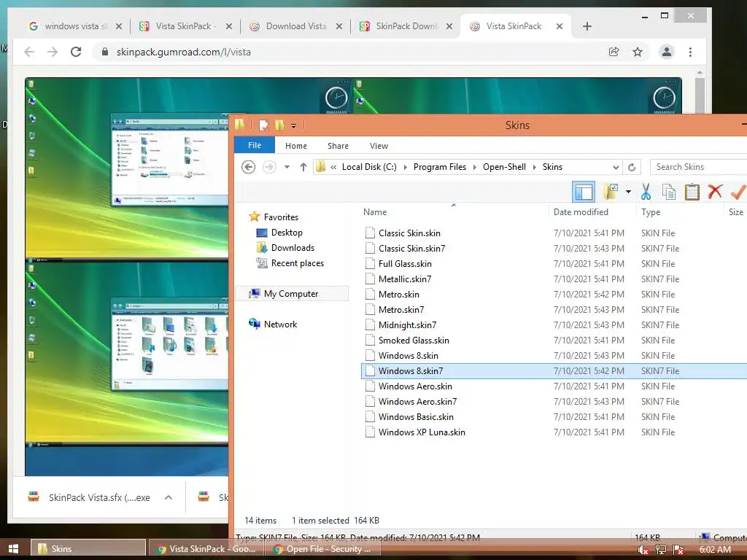Open the Windows Start button
Image resolution: width=747 pixels, height=560 pixels.
pyautogui.click(x=13, y=548)
